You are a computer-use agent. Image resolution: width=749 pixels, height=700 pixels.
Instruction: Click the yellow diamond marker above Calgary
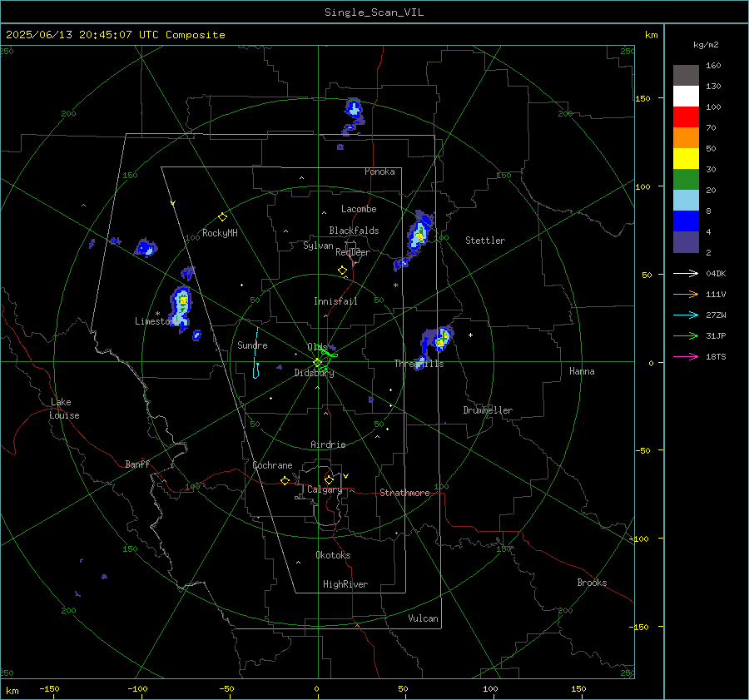[329, 479]
